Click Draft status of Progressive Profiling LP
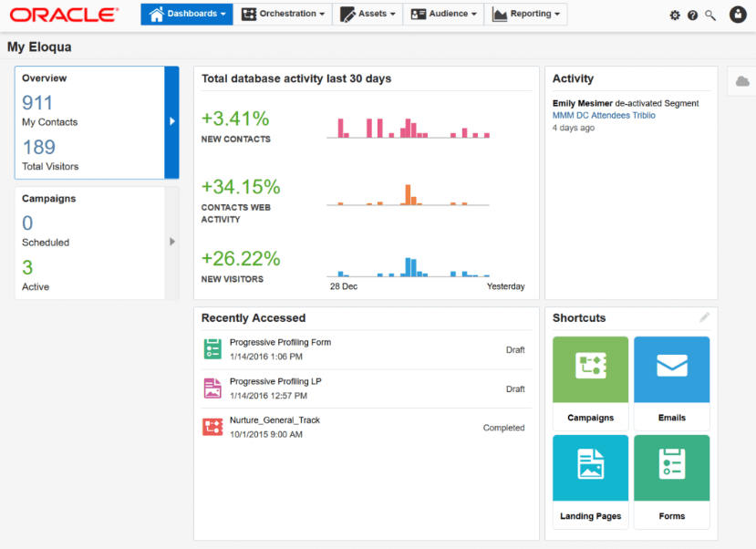The width and height of the screenshot is (756, 549). click(x=515, y=389)
